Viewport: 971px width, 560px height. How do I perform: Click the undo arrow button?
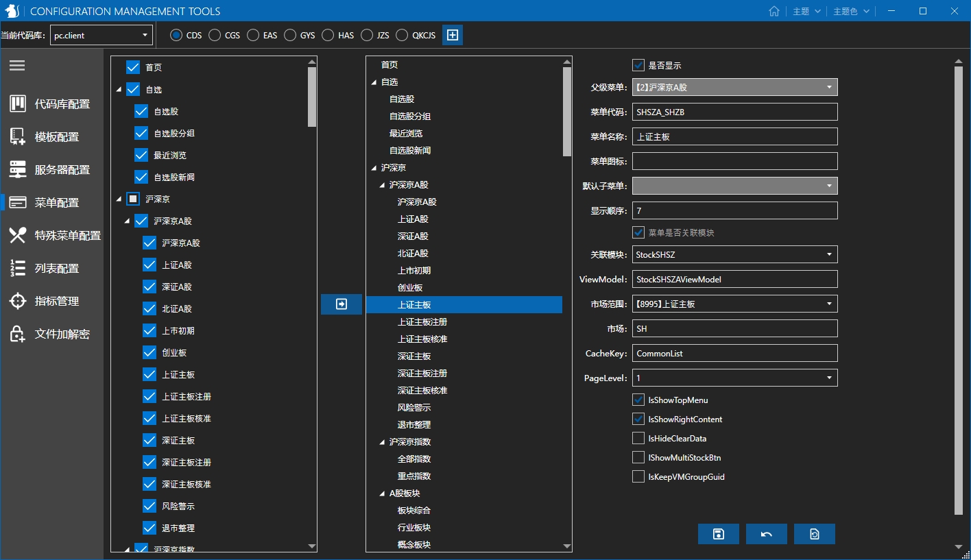click(x=767, y=534)
